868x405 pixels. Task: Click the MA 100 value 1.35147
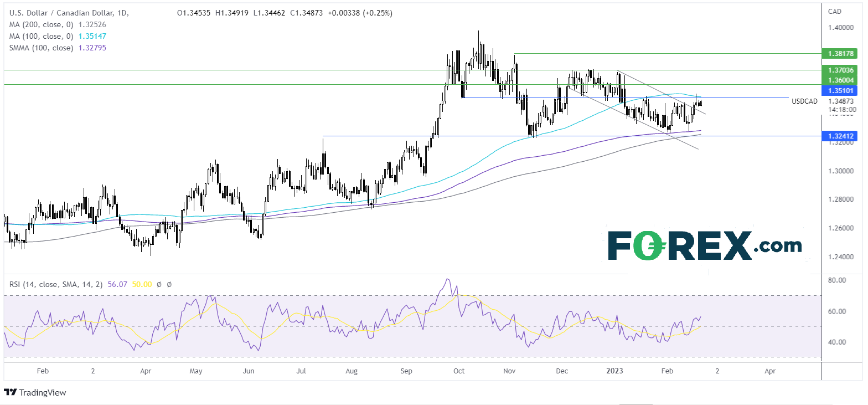coord(92,36)
